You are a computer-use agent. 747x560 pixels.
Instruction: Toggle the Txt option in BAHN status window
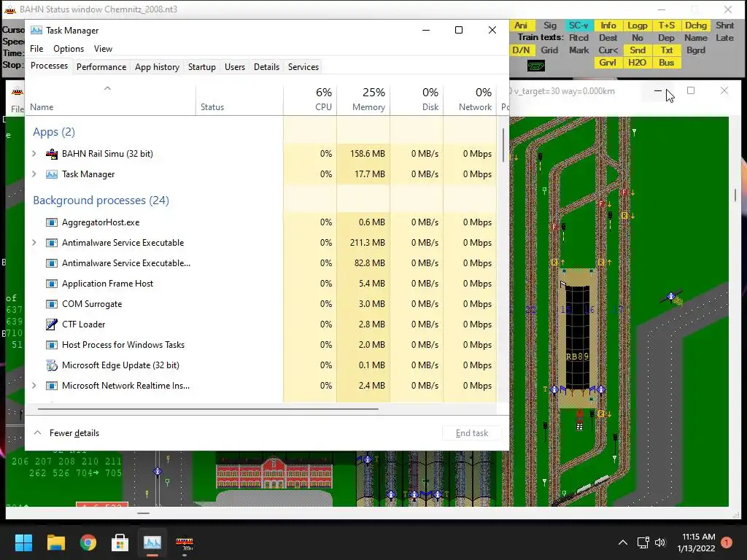(667, 50)
